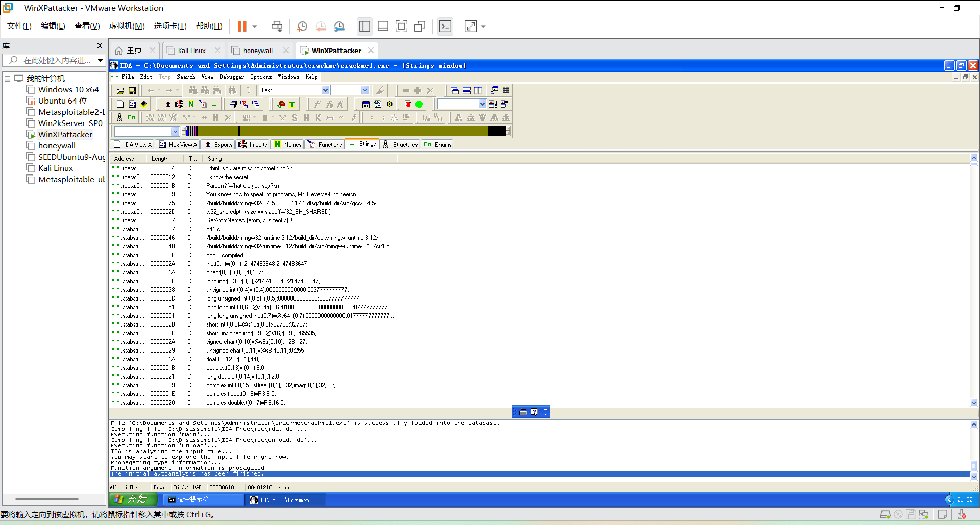The image size is (980, 525).
Task: Open the IDA File menu
Action: click(128, 77)
